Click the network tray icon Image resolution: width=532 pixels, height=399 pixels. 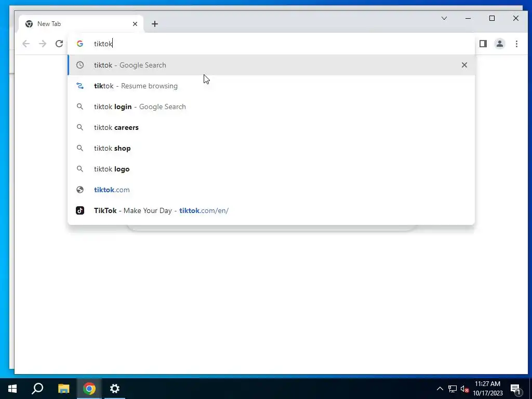453,389
